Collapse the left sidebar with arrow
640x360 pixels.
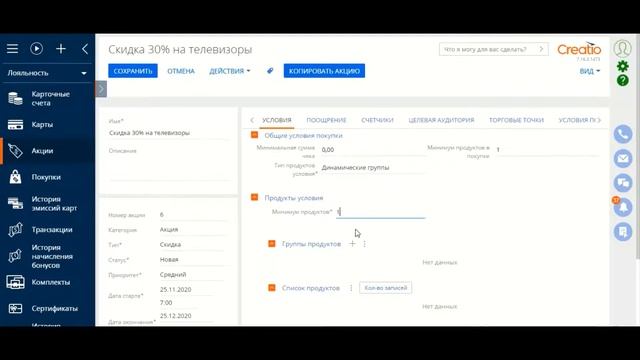pyautogui.click(x=84, y=49)
